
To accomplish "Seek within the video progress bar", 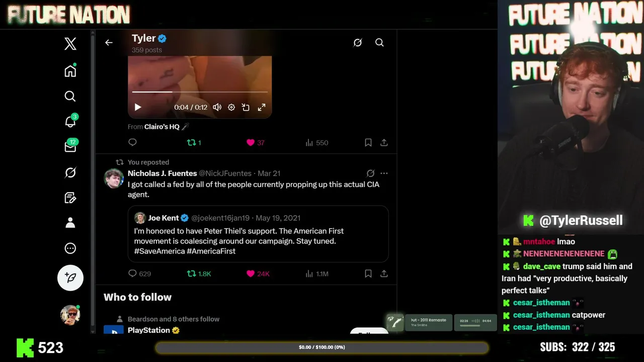I will [x=200, y=92].
